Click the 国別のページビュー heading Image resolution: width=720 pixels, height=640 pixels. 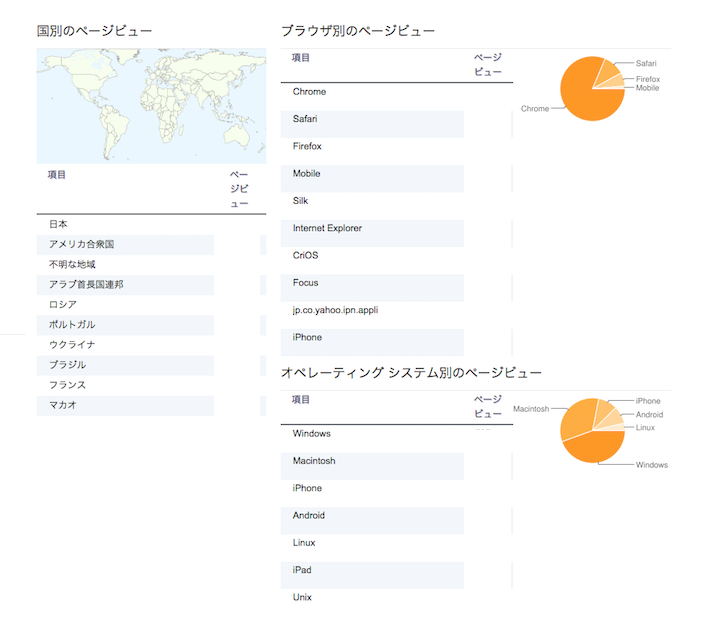(x=94, y=31)
